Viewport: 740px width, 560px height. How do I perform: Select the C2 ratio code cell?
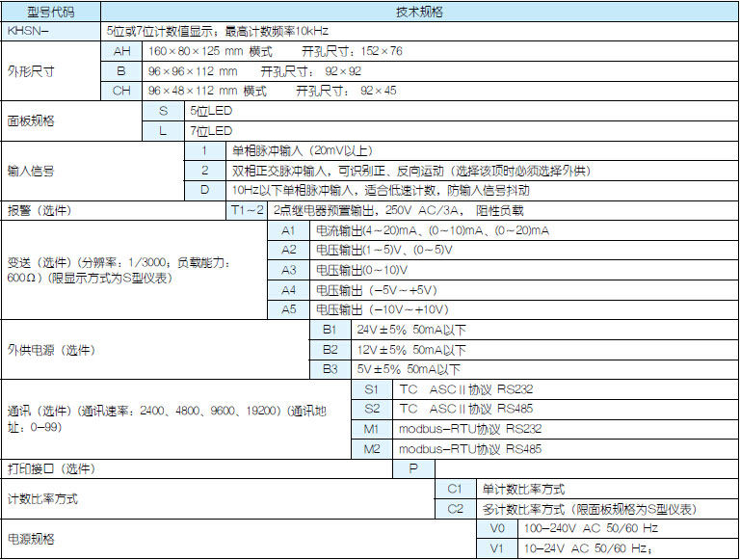pos(456,509)
